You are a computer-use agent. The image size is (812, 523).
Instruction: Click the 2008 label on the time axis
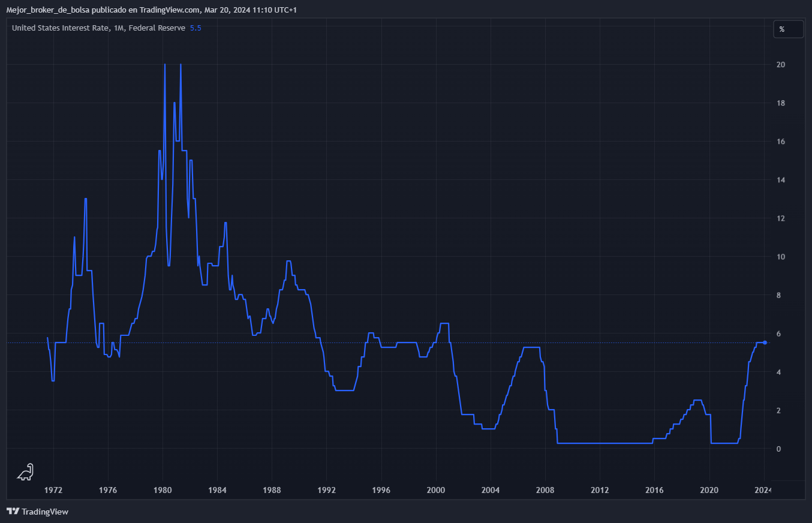(x=546, y=490)
